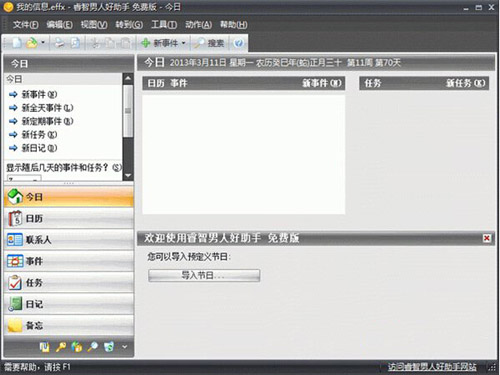Open the 编辑(E) menu
This screenshot has height=375, width=500.
tap(60, 24)
